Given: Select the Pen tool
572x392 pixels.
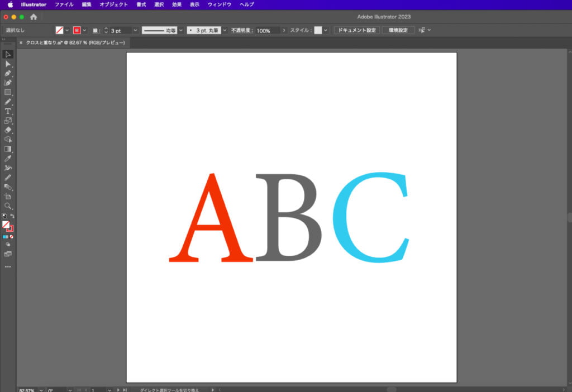Looking at the screenshot, I should (8, 73).
